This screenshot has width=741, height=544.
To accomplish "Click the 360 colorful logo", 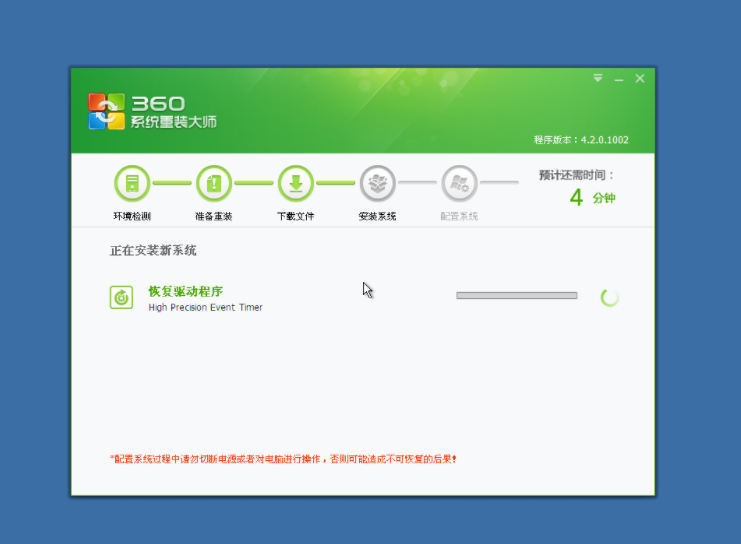I will click(x=107, y=112).
